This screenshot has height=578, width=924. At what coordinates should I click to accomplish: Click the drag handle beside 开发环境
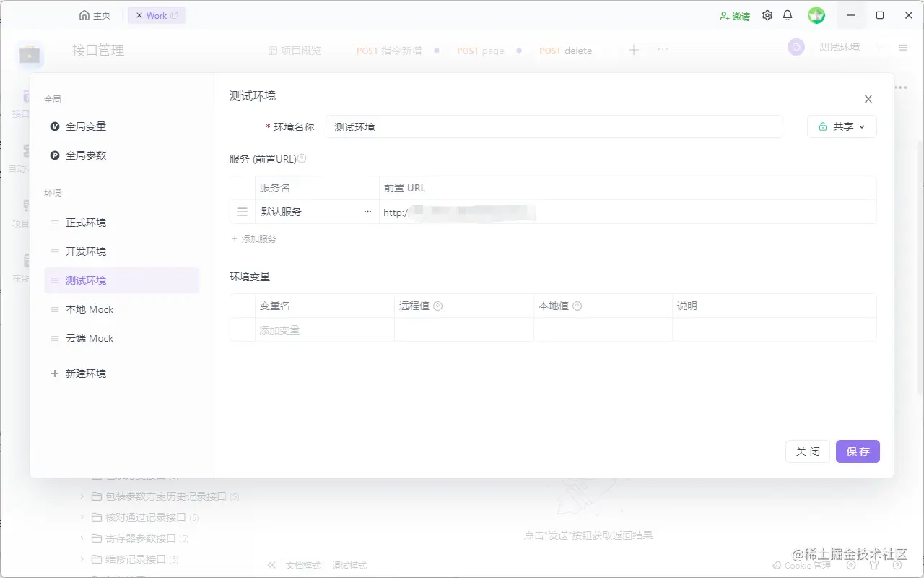coord(55,251)
